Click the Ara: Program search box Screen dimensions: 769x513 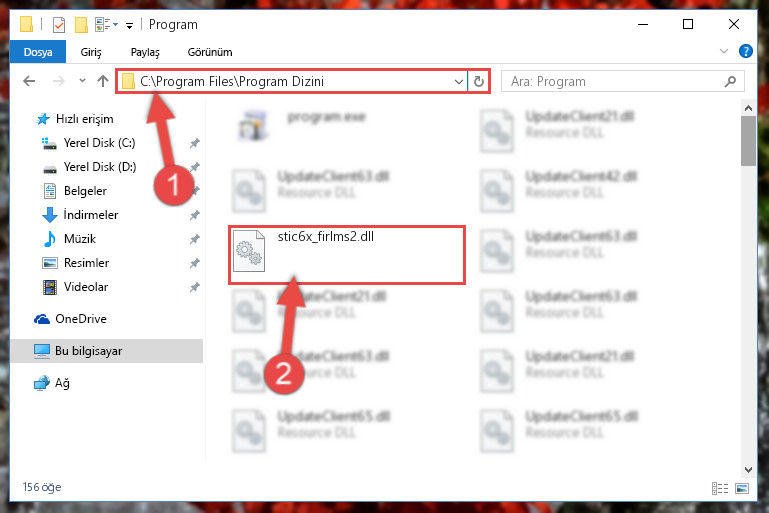(x=616, y=81)
